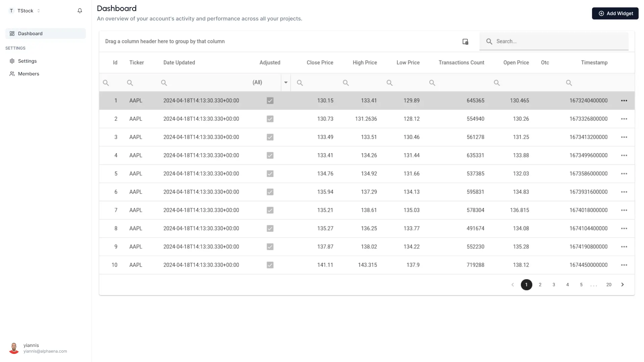
Task: Switch to page 3 of the table
Action: point(554,285)
